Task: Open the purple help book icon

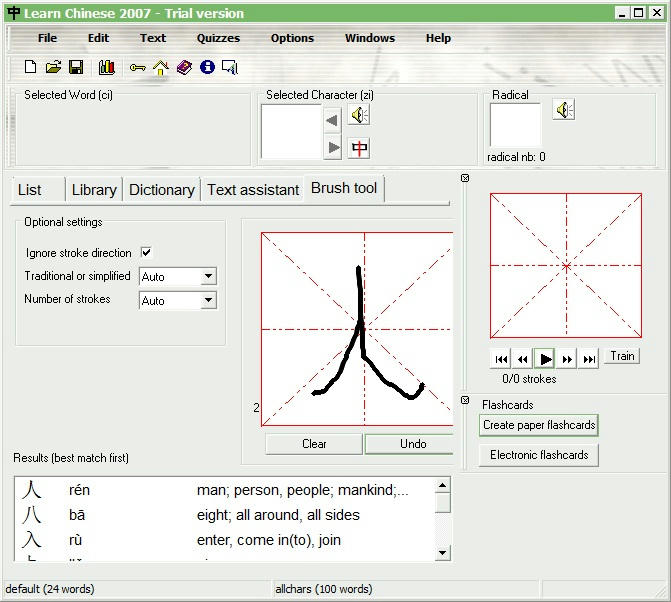Action: pos(184,67)
